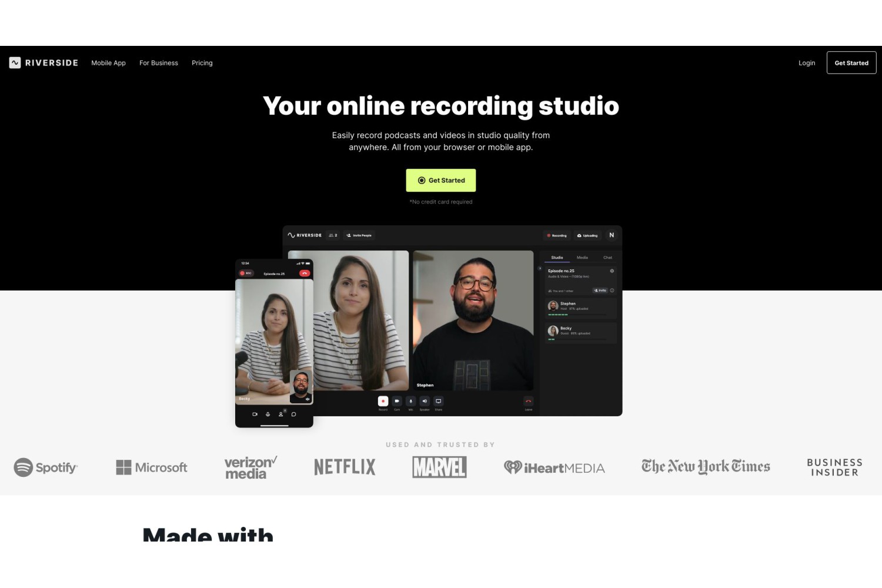Click the Netflix logo
This screenshot has width=882, height=588.
345,467
